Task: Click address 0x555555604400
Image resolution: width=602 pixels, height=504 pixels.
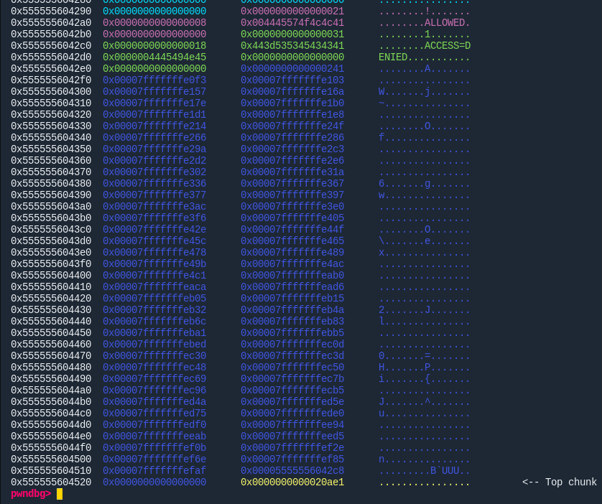Action: click(x=51, y=276)
